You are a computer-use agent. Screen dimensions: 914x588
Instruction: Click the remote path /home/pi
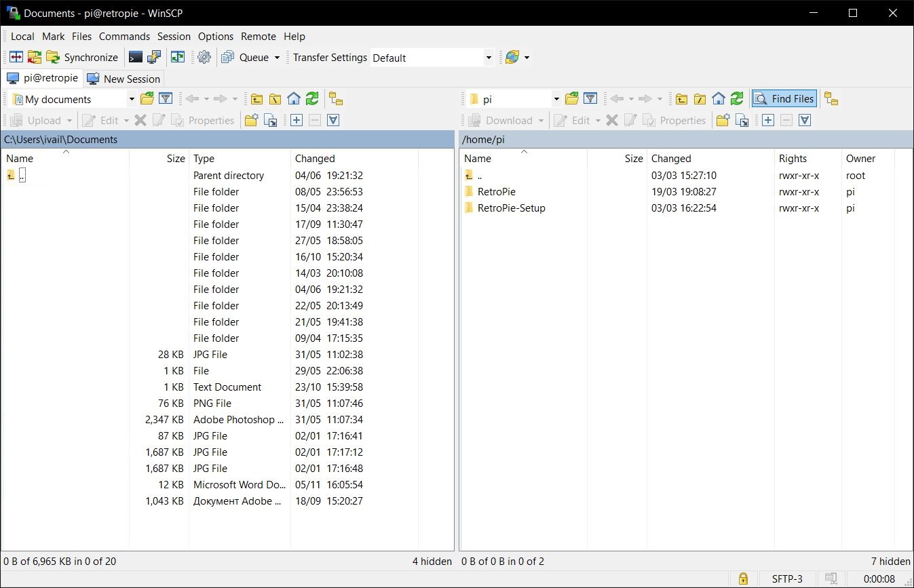[x=483, y=140]
